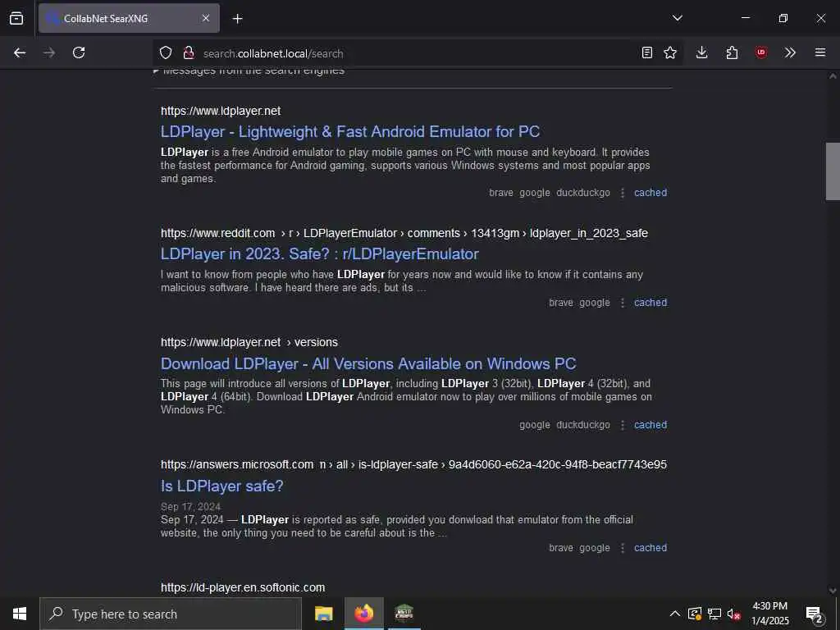
Task: Open cached link for Microsoft answers result
Action: tap(651, 548)
